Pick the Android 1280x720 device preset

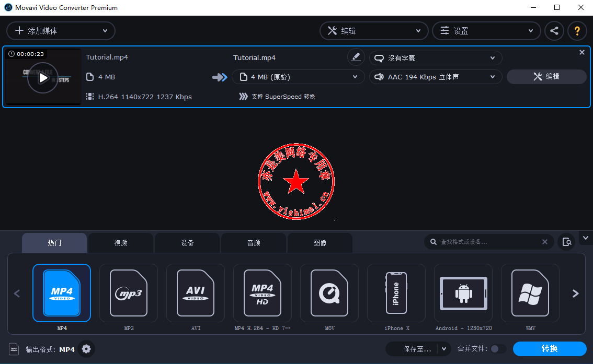[463, 293]
